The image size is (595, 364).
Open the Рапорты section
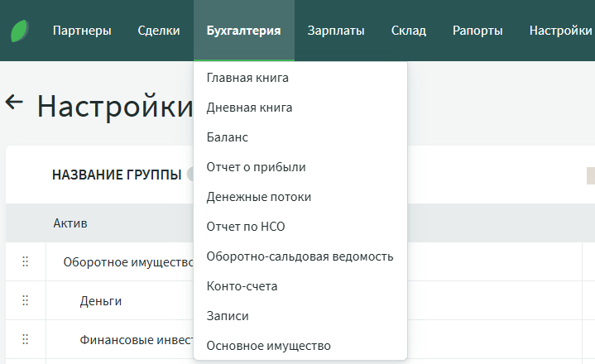pyautogui.click(x=477, y=31)
